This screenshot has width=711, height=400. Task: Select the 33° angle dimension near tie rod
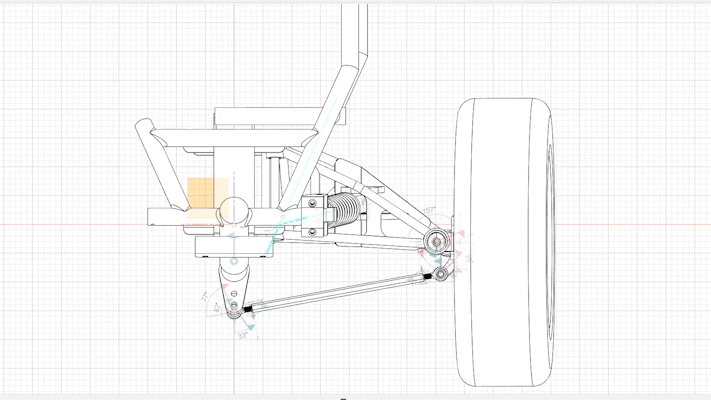(x=242, y=336)
